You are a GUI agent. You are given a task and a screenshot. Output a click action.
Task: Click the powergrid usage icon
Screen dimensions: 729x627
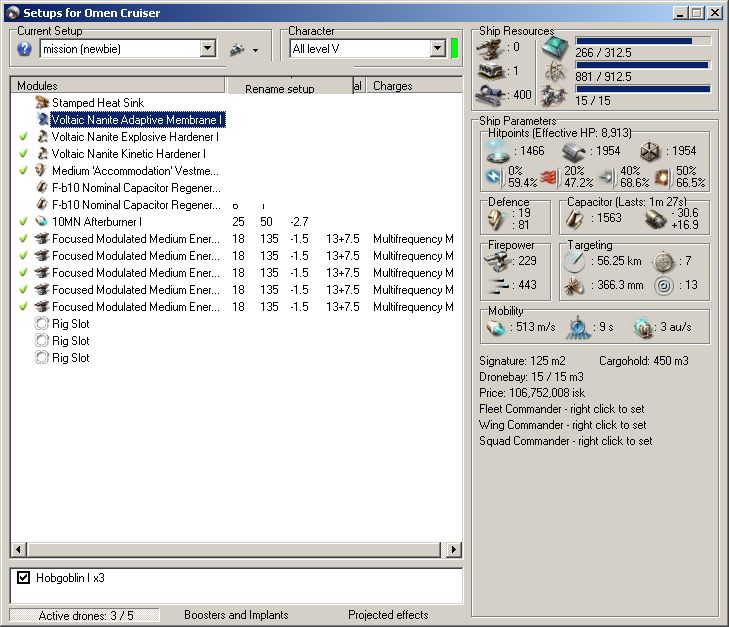[554, 72]
